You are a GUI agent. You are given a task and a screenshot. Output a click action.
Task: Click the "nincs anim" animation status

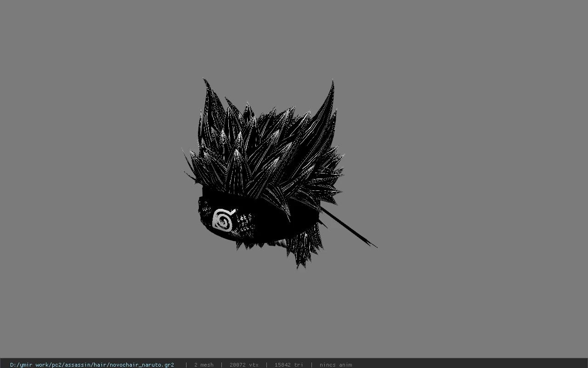[x=336, y=365]
